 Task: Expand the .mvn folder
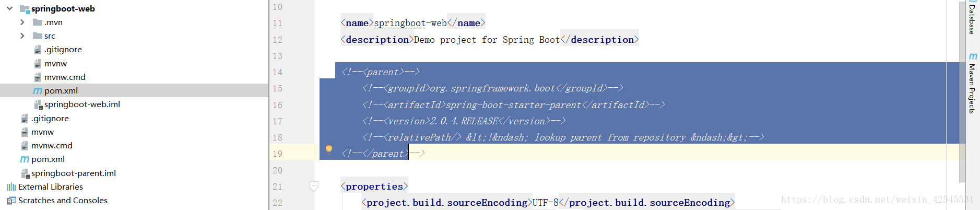22,22
